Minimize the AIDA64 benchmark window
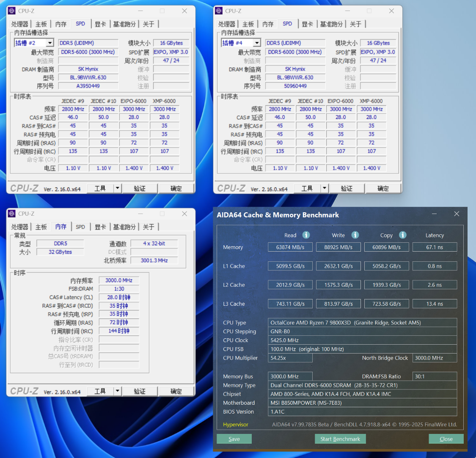 434,214
